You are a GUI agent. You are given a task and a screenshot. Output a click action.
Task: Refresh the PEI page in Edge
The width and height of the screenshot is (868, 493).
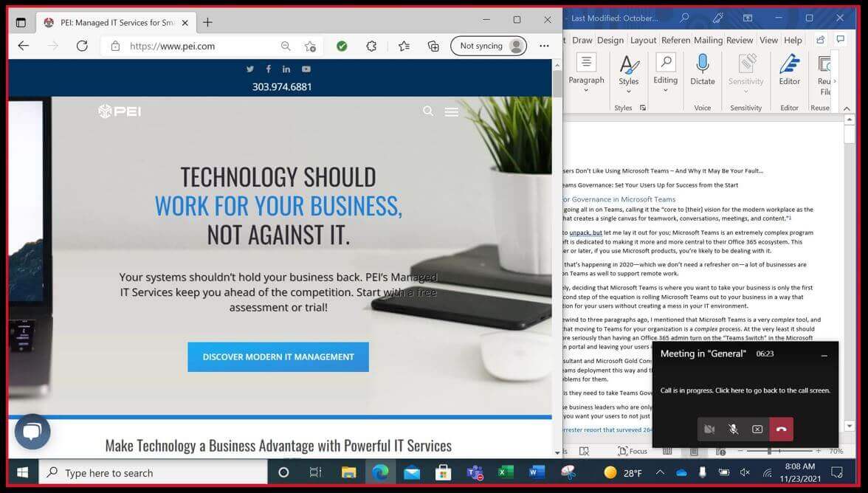coord(82,46)
